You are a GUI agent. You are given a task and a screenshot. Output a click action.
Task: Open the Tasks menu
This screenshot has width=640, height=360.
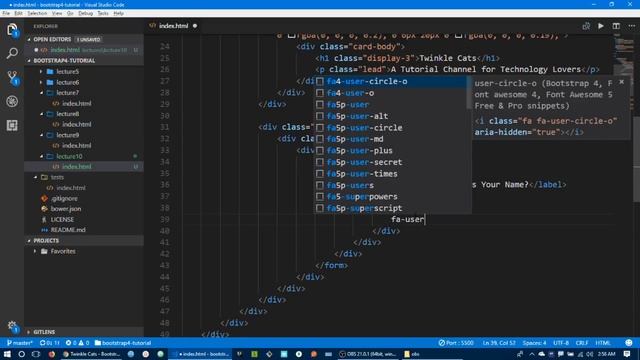pyautogui.click(x=103, y=13)
